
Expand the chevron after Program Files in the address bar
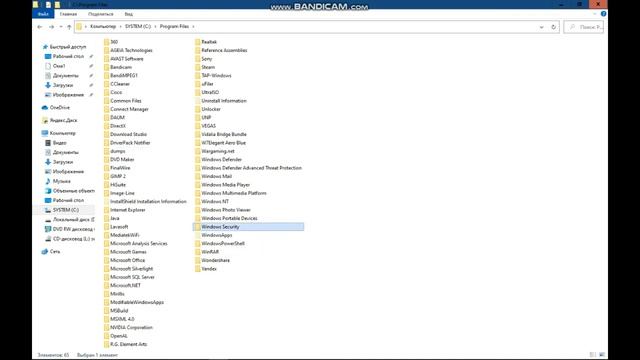[193, 27]
